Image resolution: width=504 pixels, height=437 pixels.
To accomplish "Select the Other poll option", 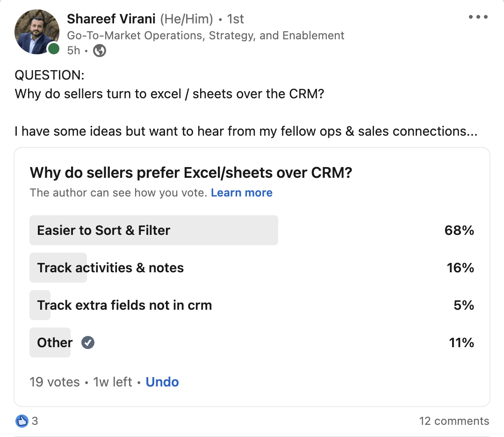I will pos(55,342).
